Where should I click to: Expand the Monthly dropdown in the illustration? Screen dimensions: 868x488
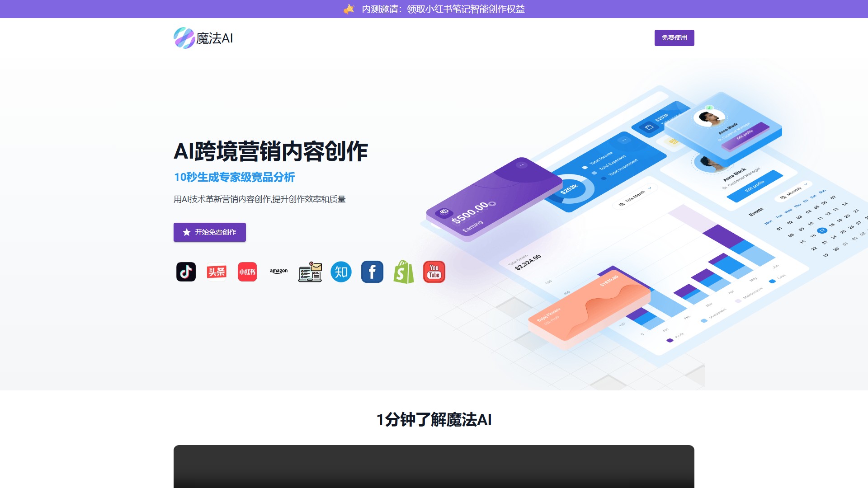point(794,191)
